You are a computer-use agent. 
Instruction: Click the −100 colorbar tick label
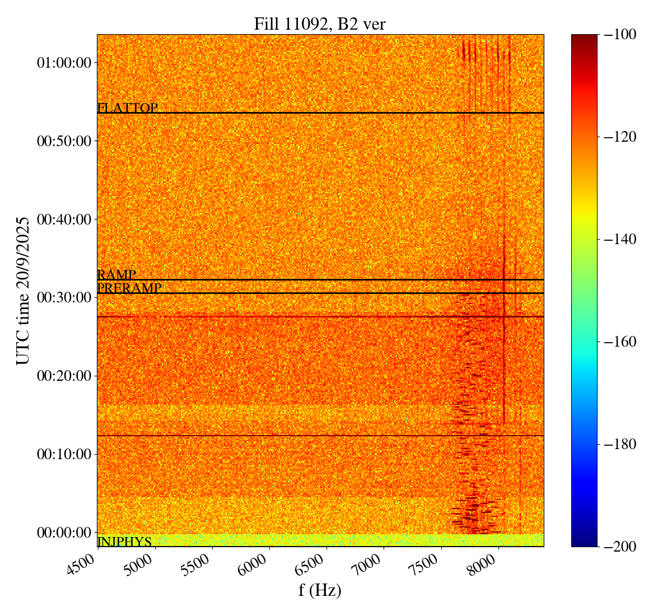click(x=620, y=35)
